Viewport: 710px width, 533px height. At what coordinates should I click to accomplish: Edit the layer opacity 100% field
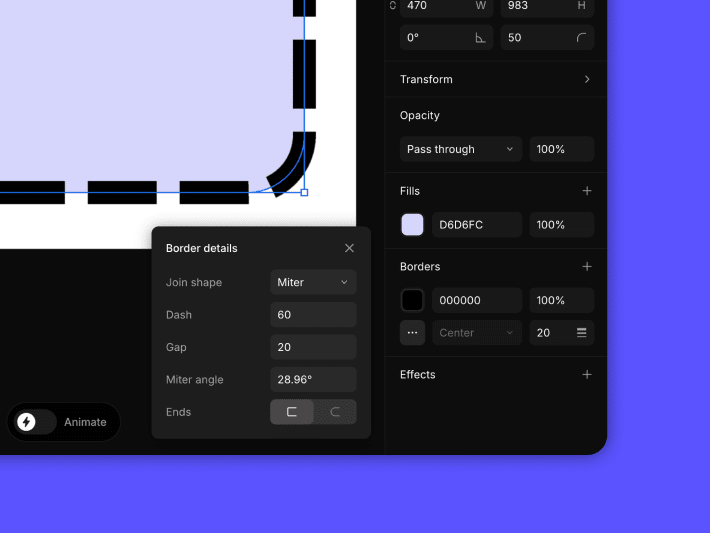[561, 149]
